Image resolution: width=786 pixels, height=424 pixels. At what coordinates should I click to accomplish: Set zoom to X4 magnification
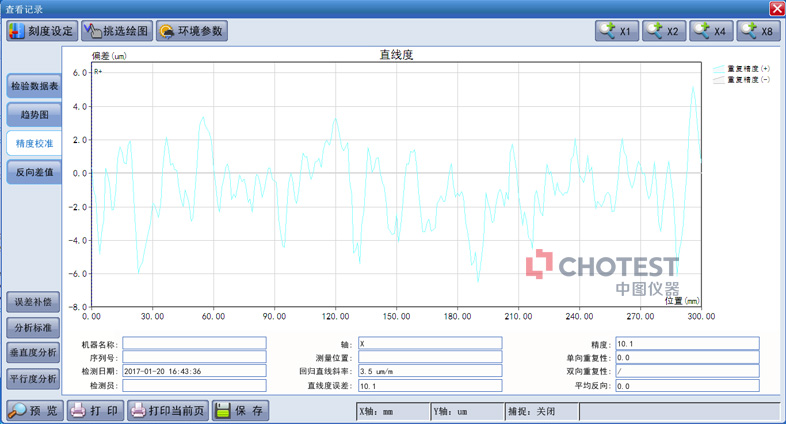coord(711,31)
